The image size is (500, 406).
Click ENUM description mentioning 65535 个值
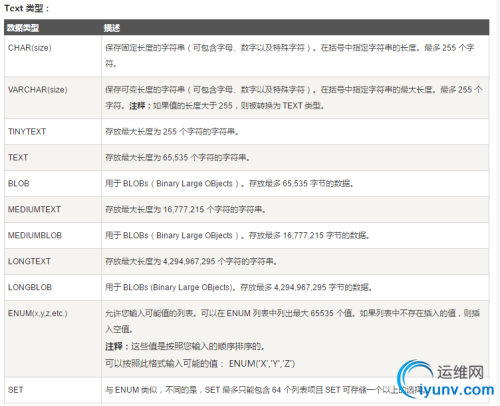click(292, 321)
